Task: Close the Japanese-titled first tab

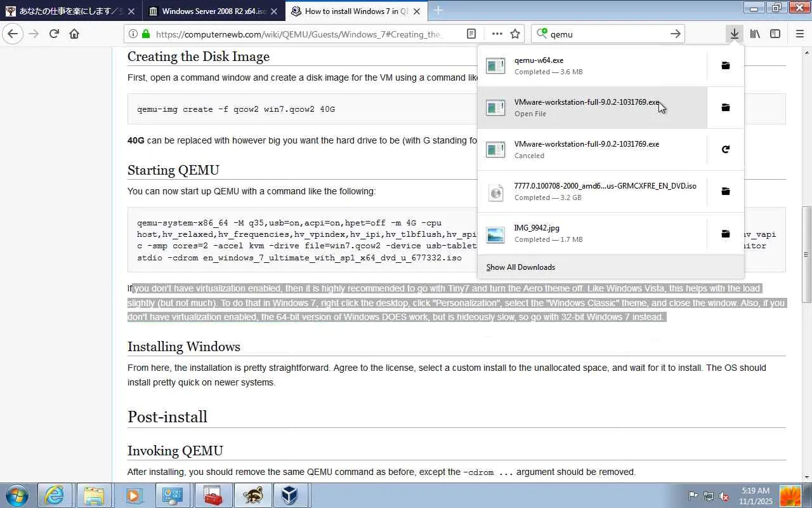Action: 131,11
